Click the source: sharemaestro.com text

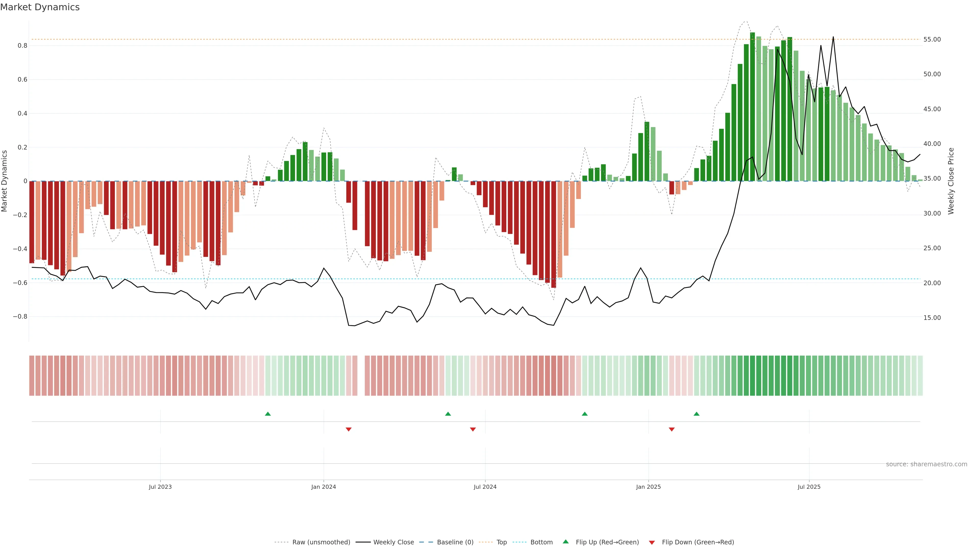click(926, 464)
